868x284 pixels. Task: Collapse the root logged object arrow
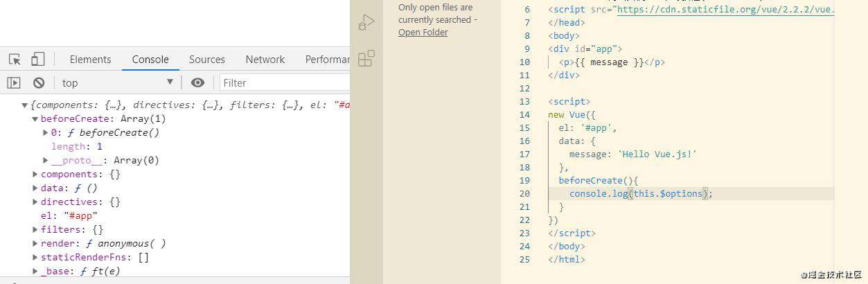[24, 105]
